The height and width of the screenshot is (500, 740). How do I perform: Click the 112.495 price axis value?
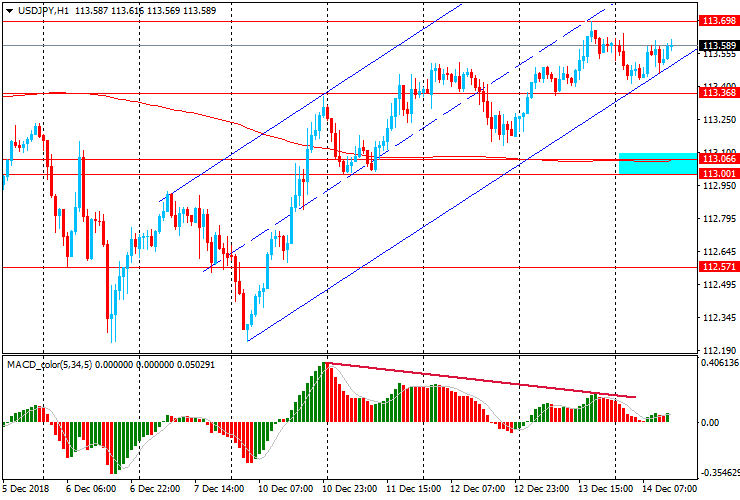719,285
